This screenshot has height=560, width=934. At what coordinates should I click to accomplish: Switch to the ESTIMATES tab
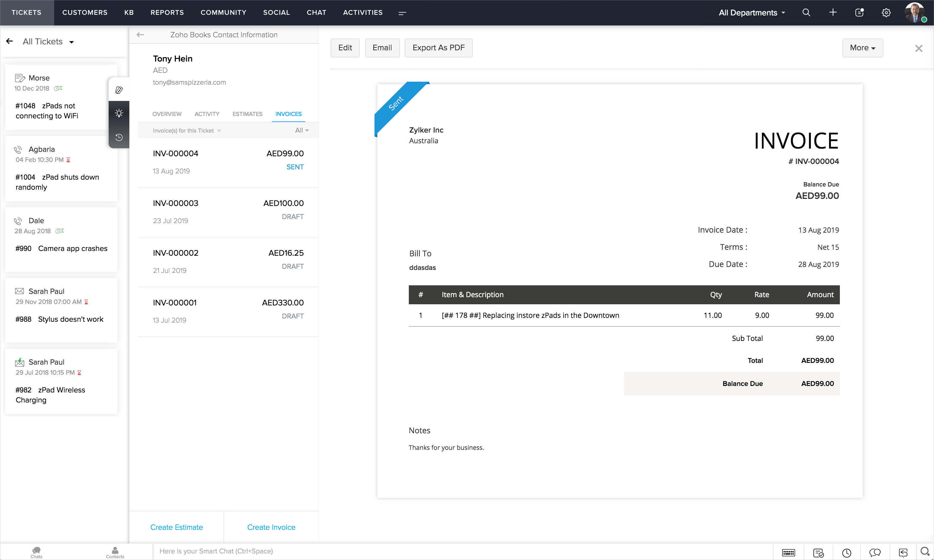tap(247, 114)
